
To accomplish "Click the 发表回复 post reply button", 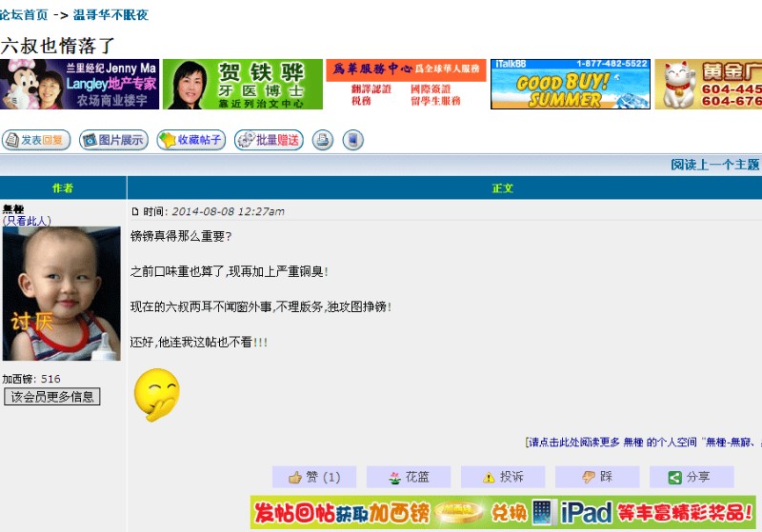I will tap(36, 140).
